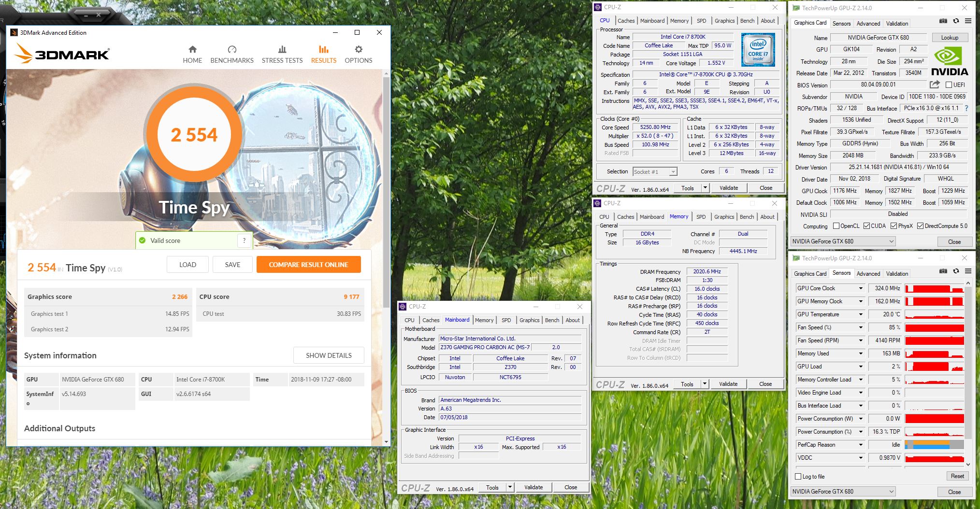Click Compare Result Online button

point(308,265)
